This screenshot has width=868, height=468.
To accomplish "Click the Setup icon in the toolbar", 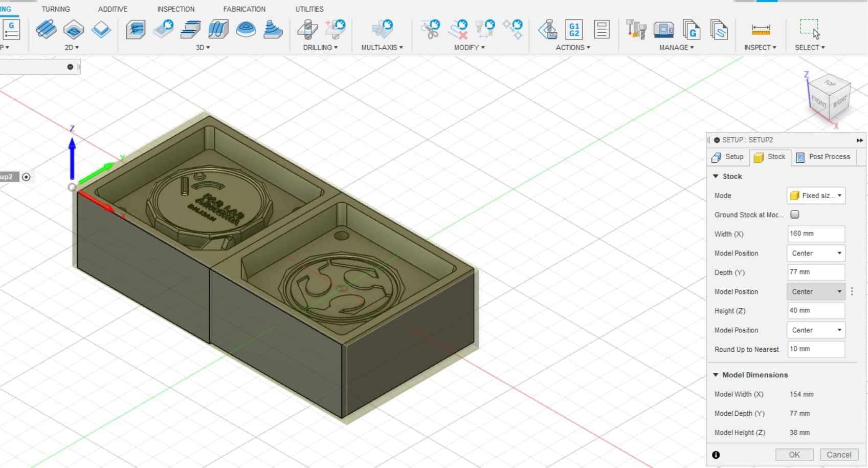I will (x=11, y=29).
